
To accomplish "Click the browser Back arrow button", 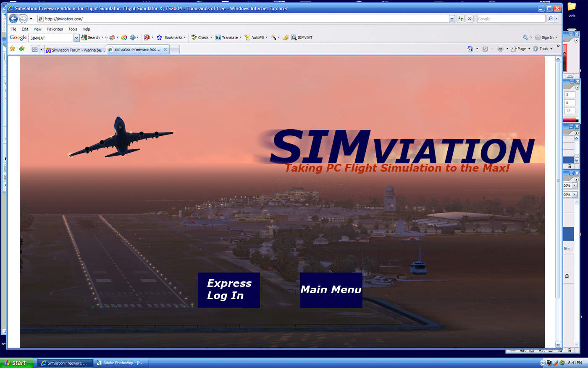I will click(13, 19).
